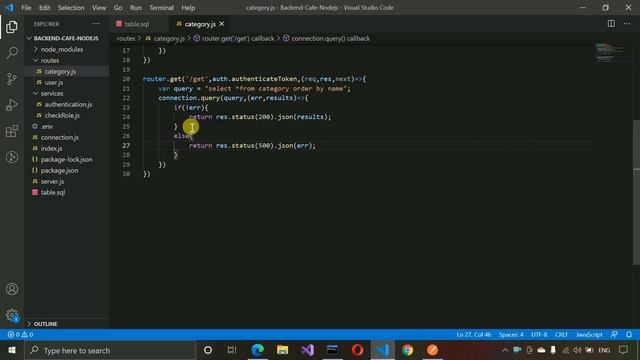Open the Go menu
The height and width of the screenshot is (360, 640).
click(x=118, y=7)
